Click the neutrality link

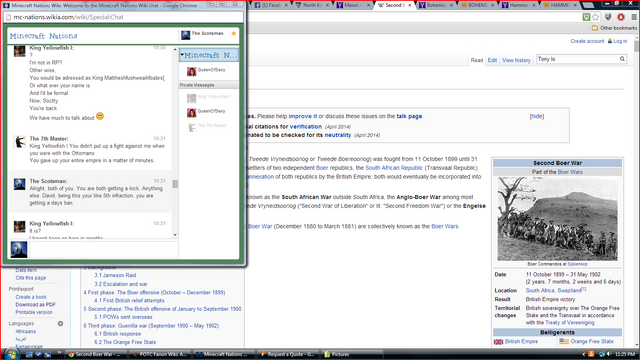pos(338,135)
